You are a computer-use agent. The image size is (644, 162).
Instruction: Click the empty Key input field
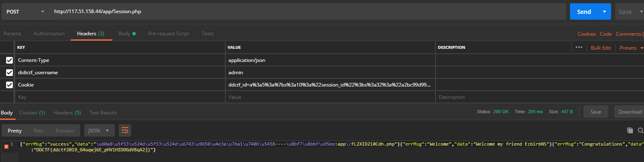[120, 97]
